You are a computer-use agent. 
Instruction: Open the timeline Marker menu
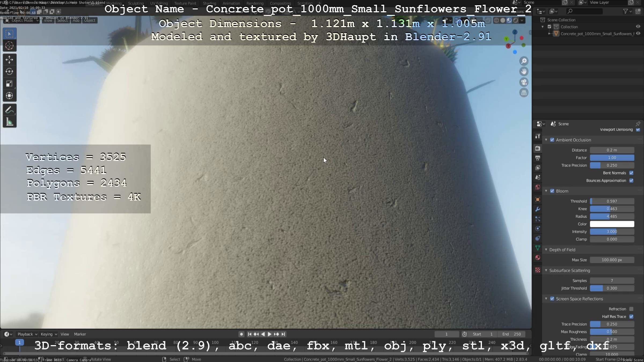(80, 334)
